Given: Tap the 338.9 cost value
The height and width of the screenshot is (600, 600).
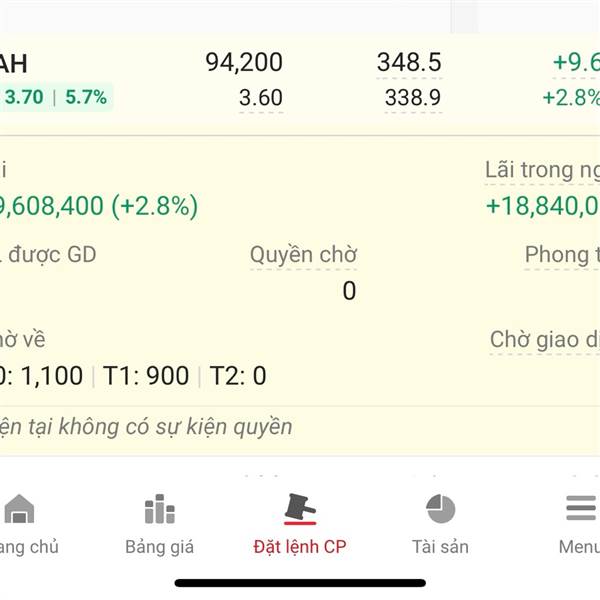Looking at the screenshot, I should [x=413, y=98].
